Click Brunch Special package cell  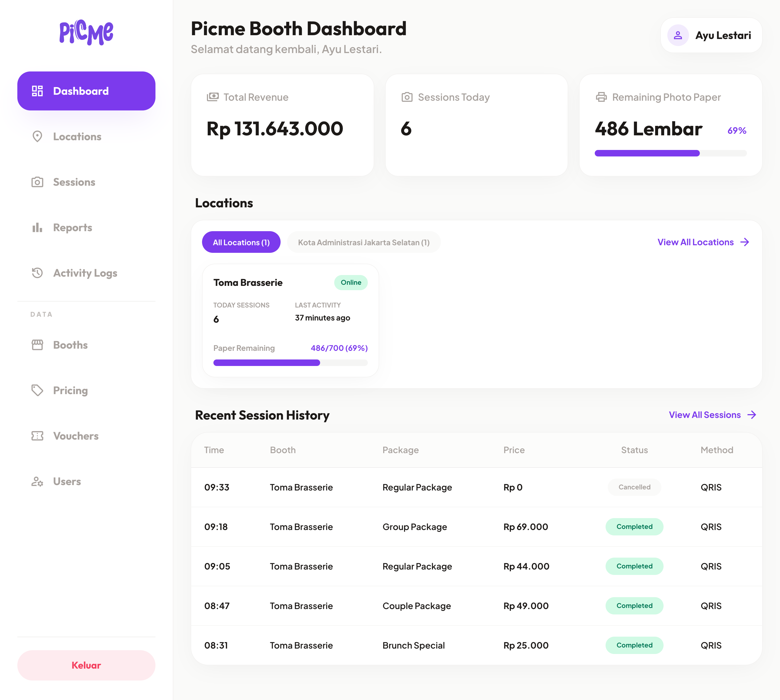tap(413, 645)
